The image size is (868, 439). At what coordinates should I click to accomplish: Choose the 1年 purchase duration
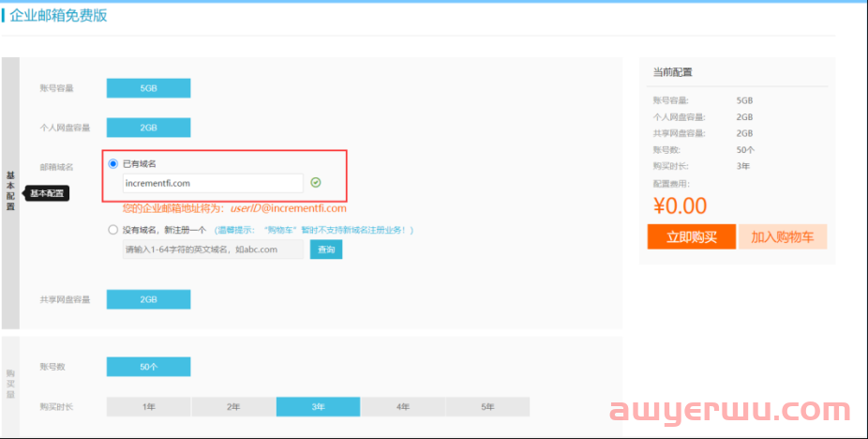[x=148, y=407]
